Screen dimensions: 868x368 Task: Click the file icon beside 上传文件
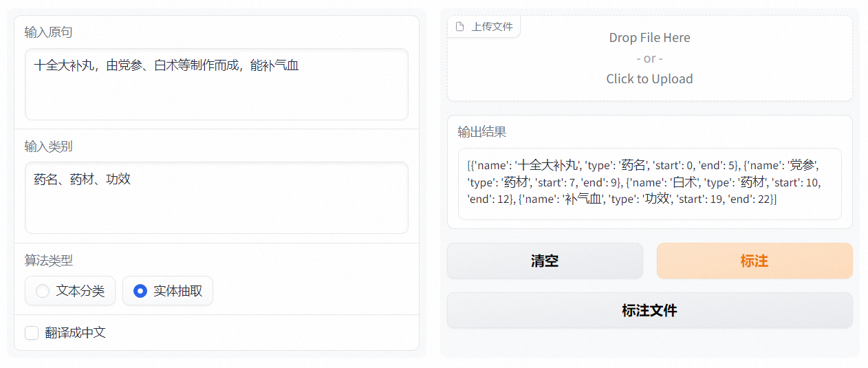(x=460, y=27)
